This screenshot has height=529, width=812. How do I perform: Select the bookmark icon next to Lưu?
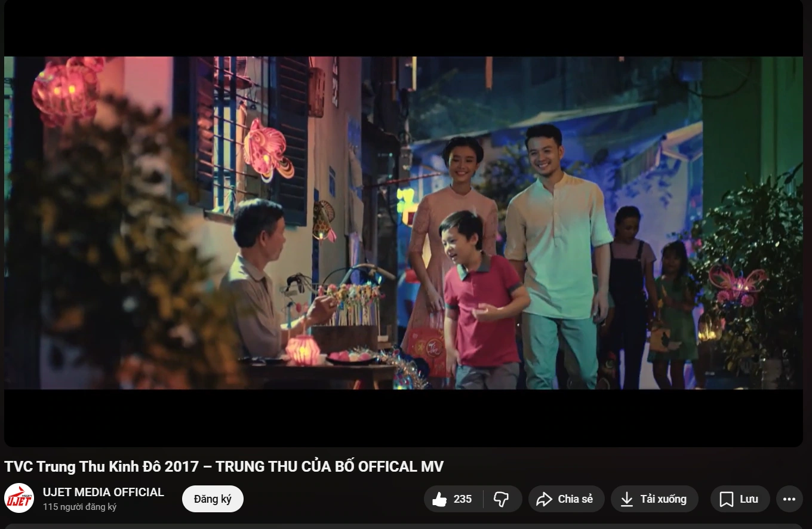tap(727, 499)
